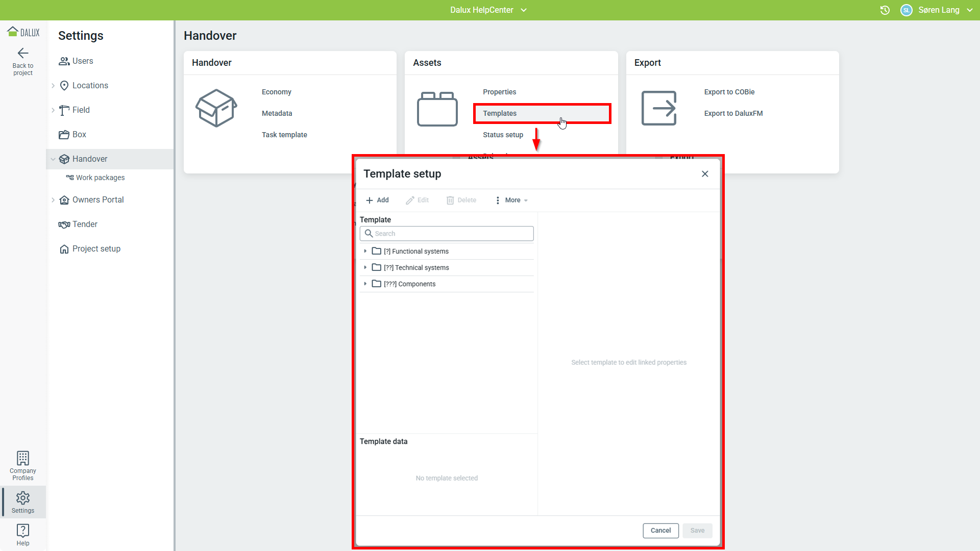The width and height of the screenshot is (980, 551).
Task: Select Work packages under Handover
Action: coord(100,178)
